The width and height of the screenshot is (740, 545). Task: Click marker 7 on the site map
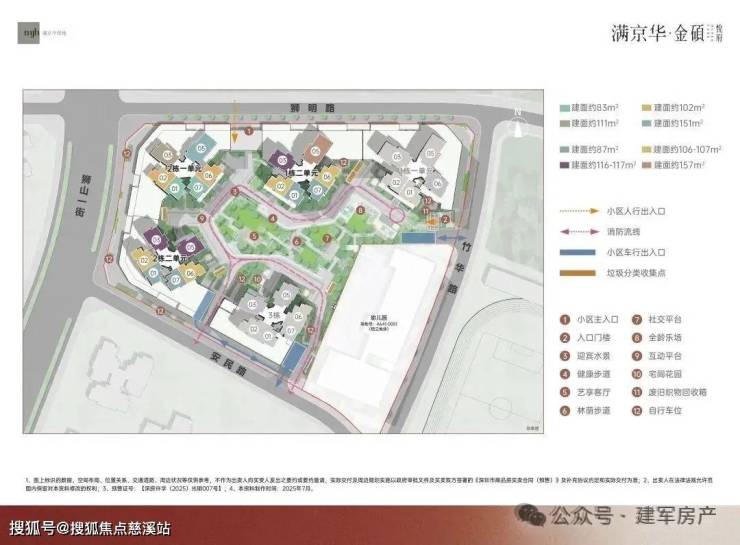327,238
